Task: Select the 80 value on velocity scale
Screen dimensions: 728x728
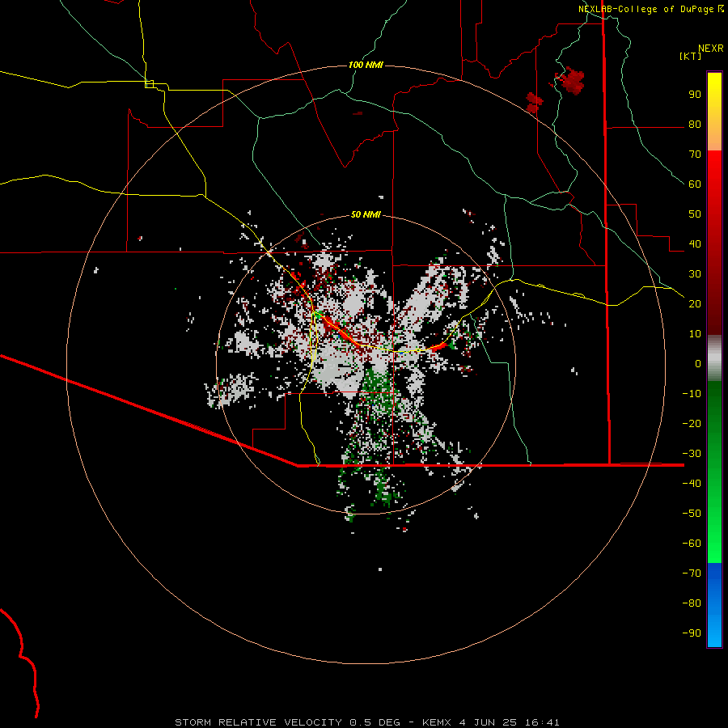Action: point(695,125)
